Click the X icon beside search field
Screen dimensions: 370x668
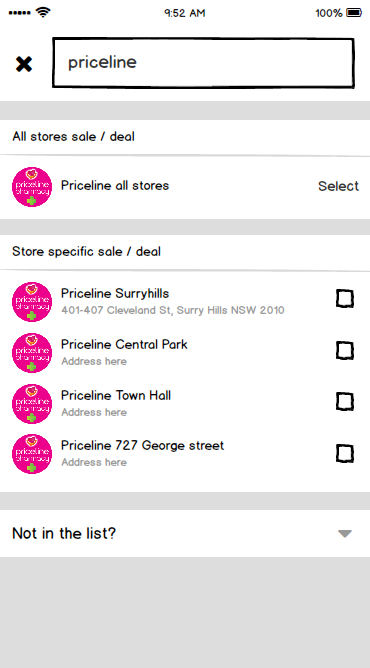[x=24, y=64]
